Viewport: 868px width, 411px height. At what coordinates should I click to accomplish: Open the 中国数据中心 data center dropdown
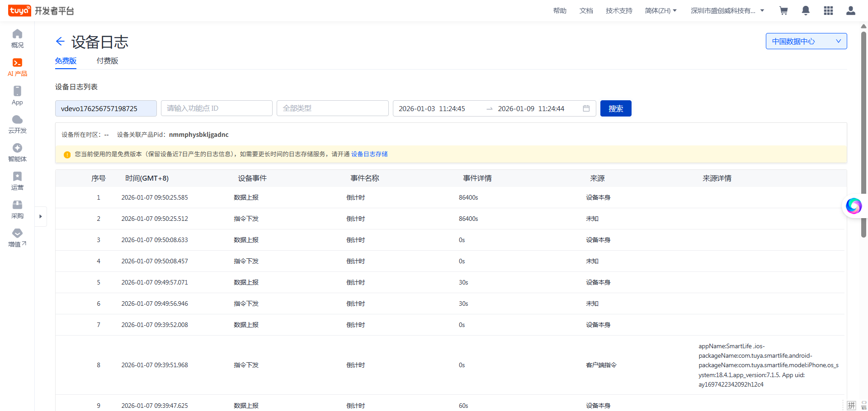(806, 41)
